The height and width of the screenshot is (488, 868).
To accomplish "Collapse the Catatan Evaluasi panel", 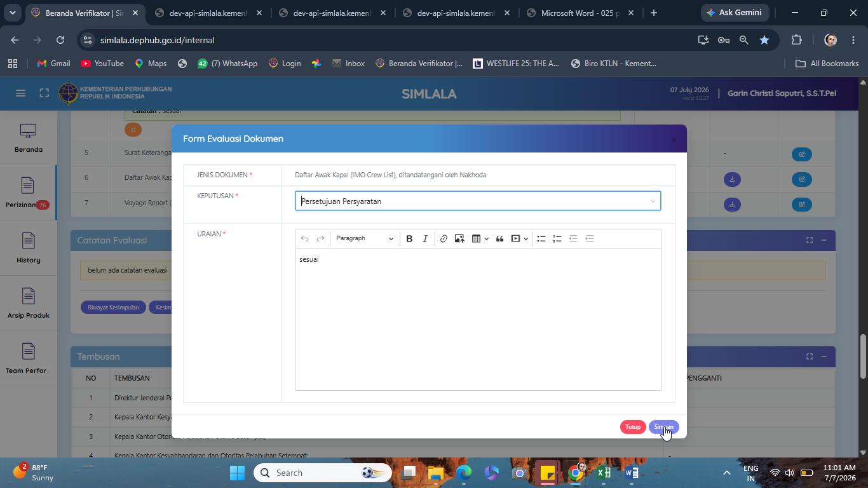I will coord(824,240).
